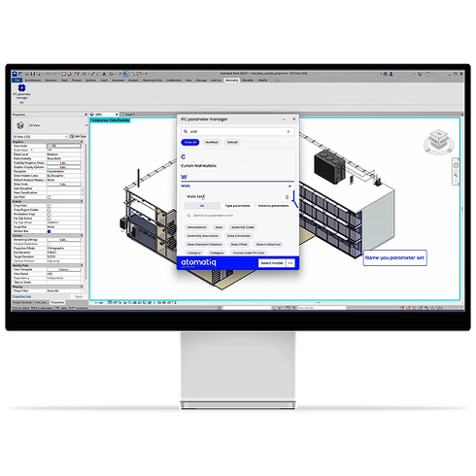Add the Assembly Code parameter chip
Viewport: 476px width, 476px height.
[x=243, y=227]
